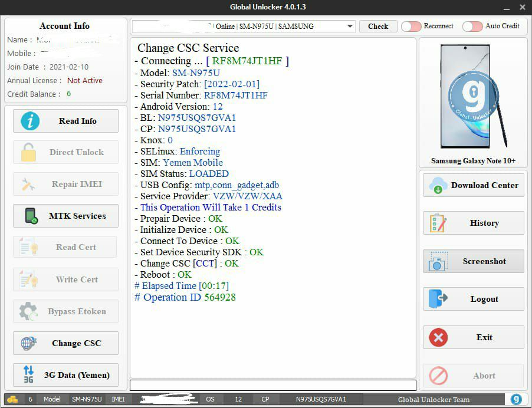Open the 3G Data (Yemen) service
Screen dimensions: 532x408
(66, 375)
